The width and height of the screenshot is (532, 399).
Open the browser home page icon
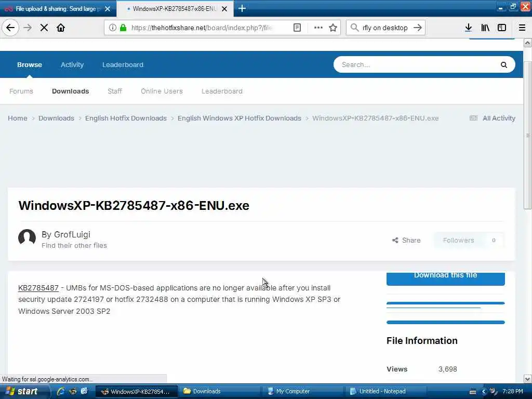[61, 28]
